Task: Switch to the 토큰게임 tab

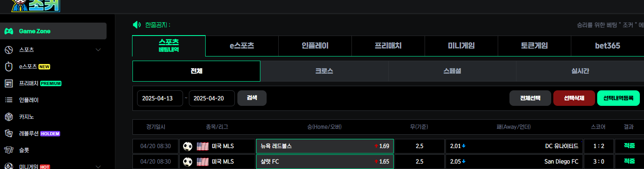Action: 535,46
